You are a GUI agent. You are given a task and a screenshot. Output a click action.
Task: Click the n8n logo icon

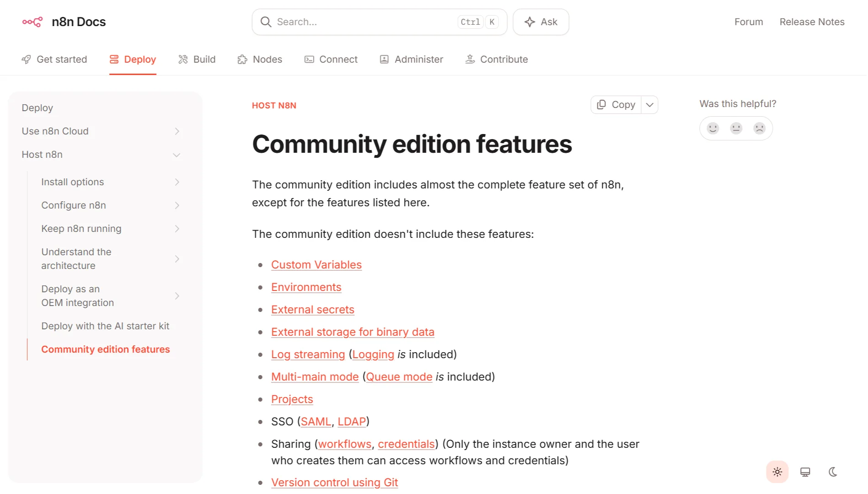[32, 21]
